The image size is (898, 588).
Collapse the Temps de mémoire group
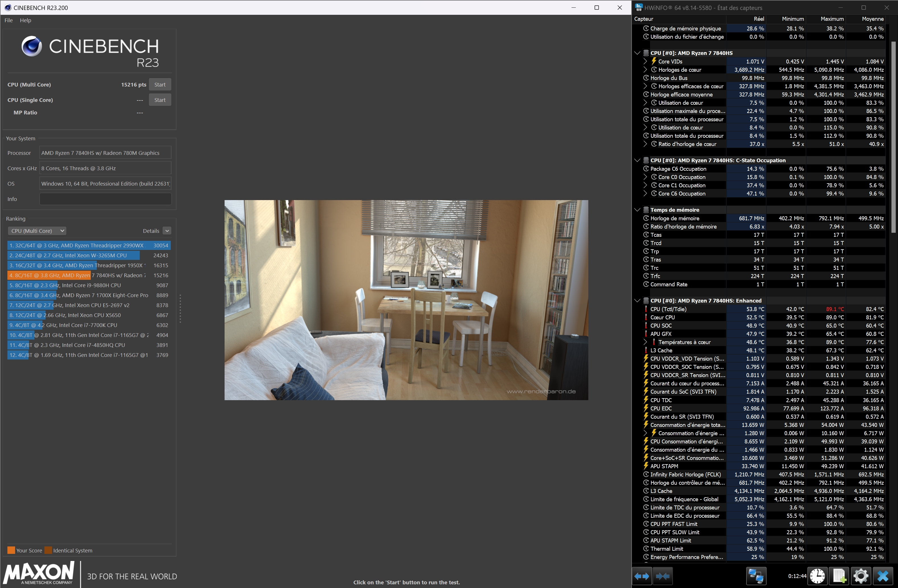point(637,210)
